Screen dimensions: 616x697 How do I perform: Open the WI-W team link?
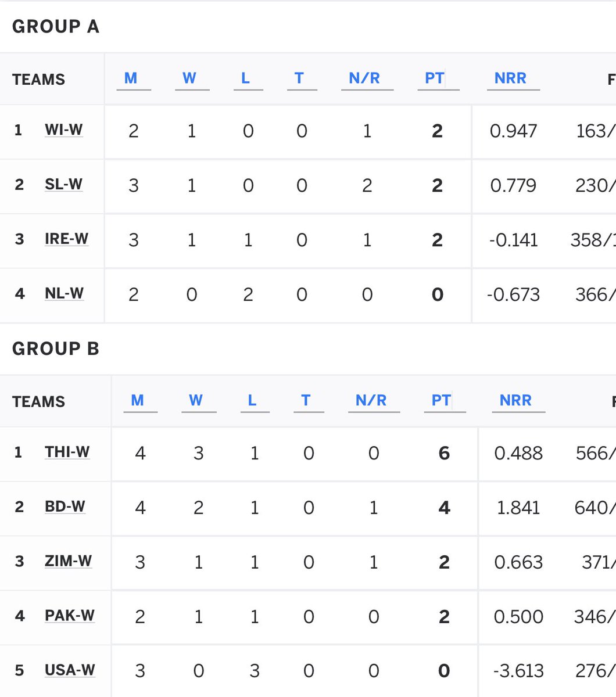tap(64, 130)
